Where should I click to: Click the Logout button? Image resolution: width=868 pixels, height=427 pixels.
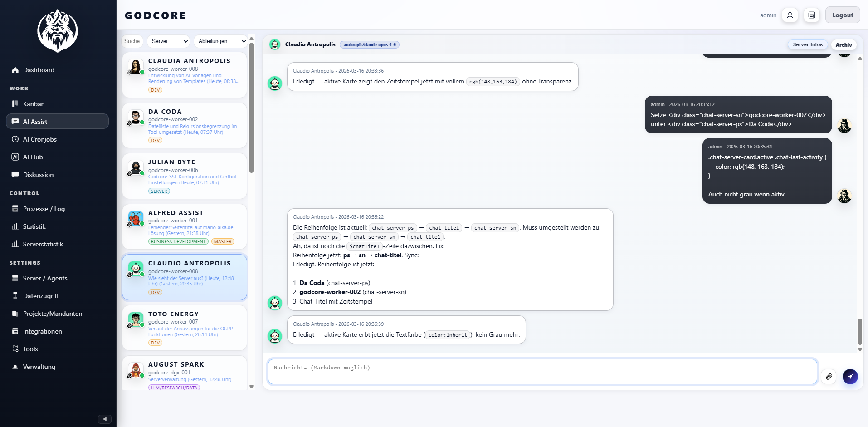click(842, 15)
